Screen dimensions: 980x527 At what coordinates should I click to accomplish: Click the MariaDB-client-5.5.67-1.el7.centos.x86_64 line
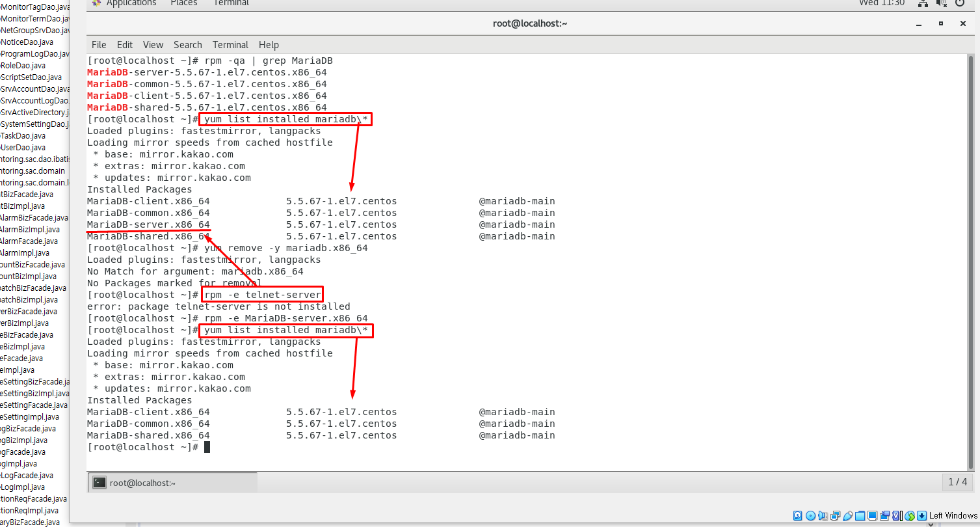tap(207, 96)
